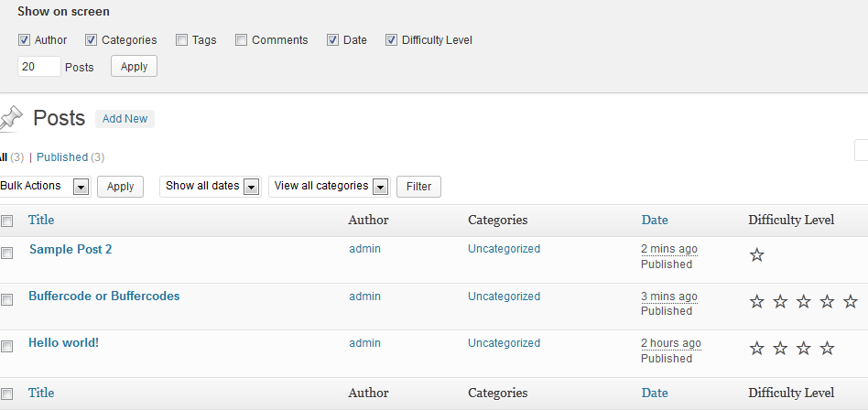Open the Show all dates dropdown
Image resolution: width=868 pixels, height=410 pixels.
(211, 187)
